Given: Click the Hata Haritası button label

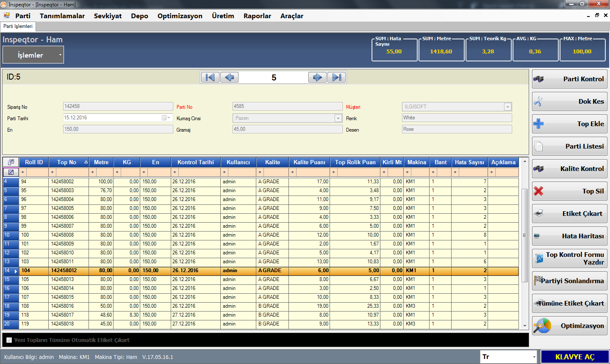Looking at the screenshot, I should (x=583, y=236).
